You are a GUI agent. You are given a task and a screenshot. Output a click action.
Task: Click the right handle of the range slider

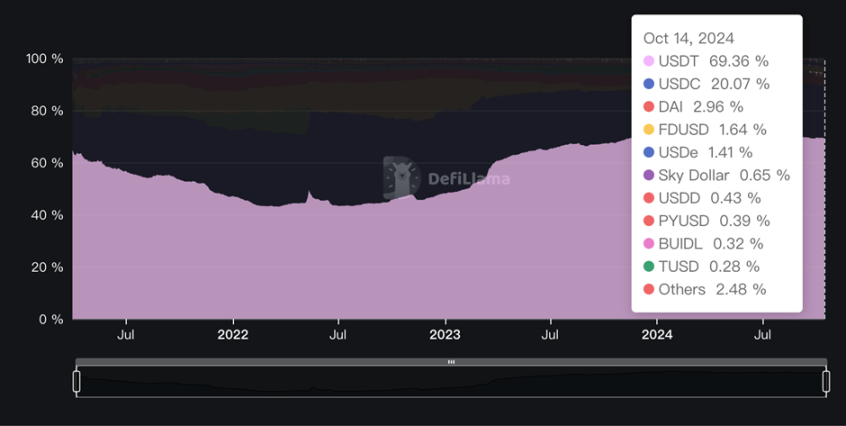pos(826,381)
